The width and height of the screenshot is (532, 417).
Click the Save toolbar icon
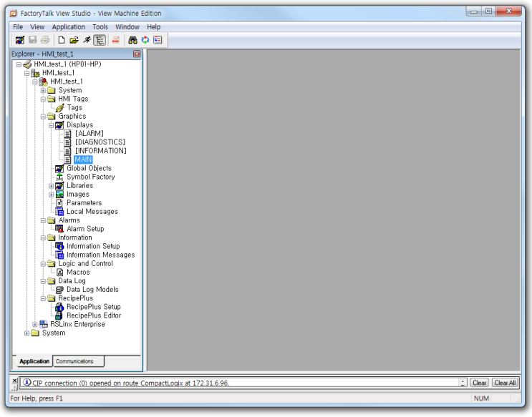coord(32,40)
